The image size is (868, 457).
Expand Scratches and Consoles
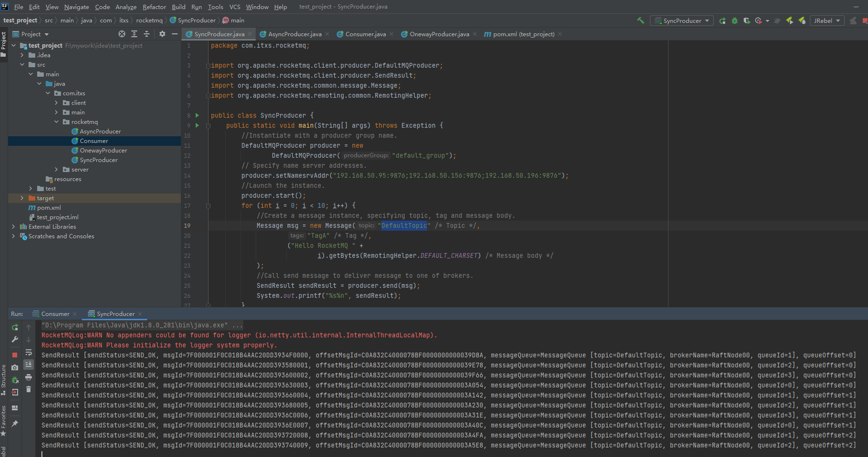[x=13, y=236]
